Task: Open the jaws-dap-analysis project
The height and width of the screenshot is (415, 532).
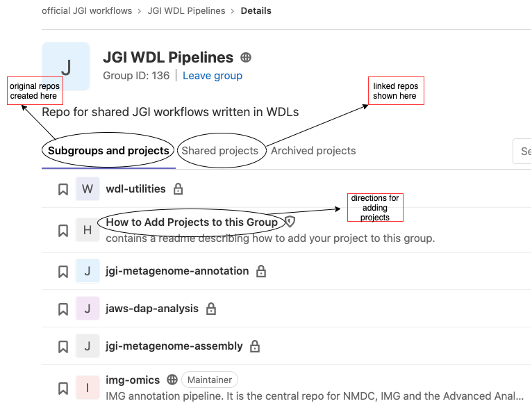Action: click(x=152, y=309)
